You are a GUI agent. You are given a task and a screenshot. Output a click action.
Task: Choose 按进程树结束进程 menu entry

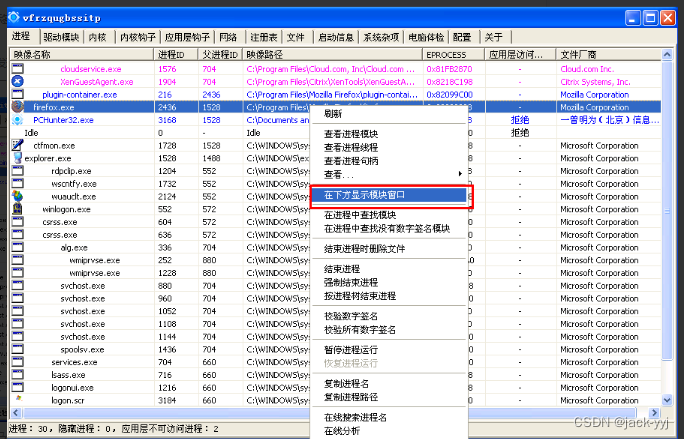point(389,296)
